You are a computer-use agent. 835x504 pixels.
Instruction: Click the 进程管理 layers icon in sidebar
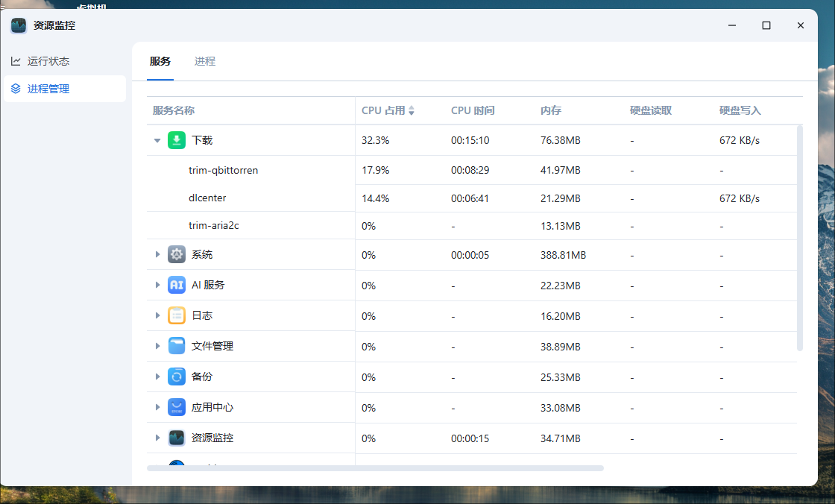16,89
